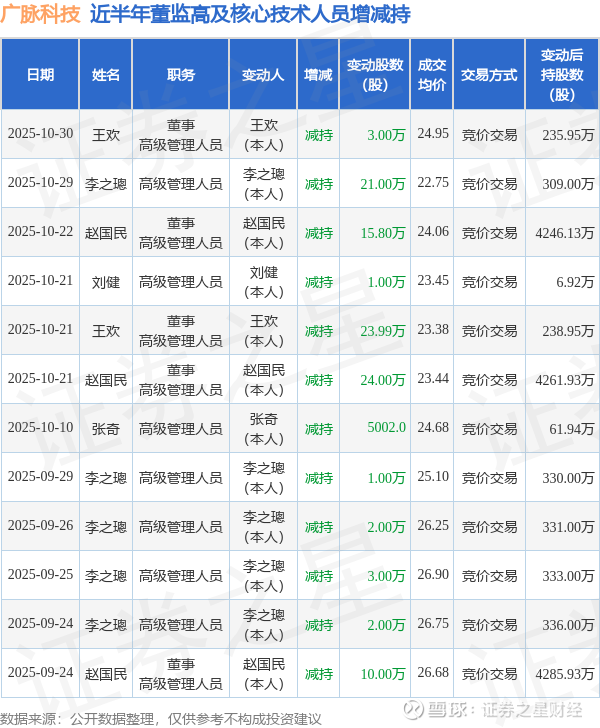Viewport: 600px width, 728px height.
Task: Click the holdings value 6.92万
Action: click(x=575, y=282)
